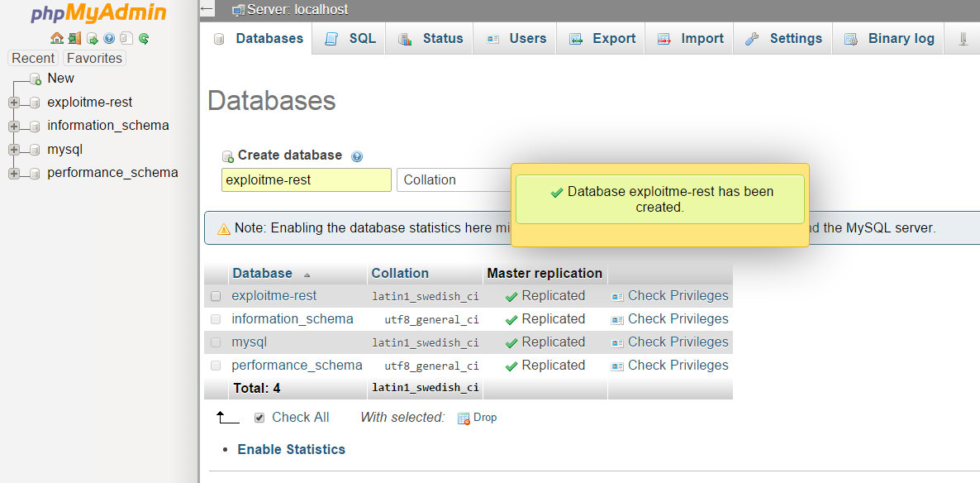Click the Drop link text
980x483 pixels.
coord(485,418)
